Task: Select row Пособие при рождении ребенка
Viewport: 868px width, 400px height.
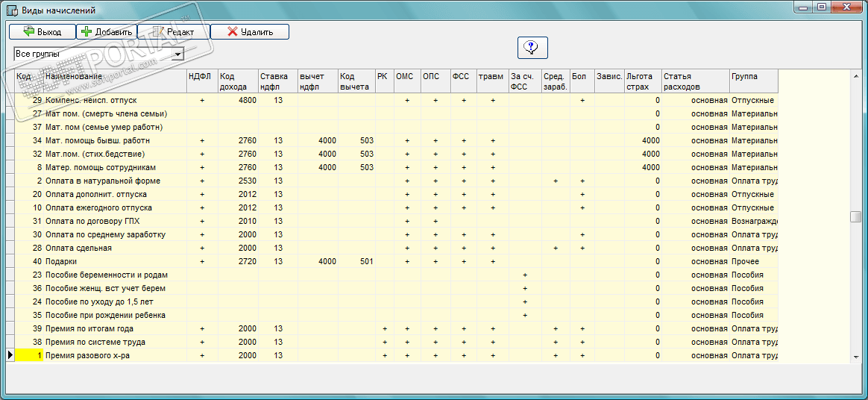Action: pos(396,315)
